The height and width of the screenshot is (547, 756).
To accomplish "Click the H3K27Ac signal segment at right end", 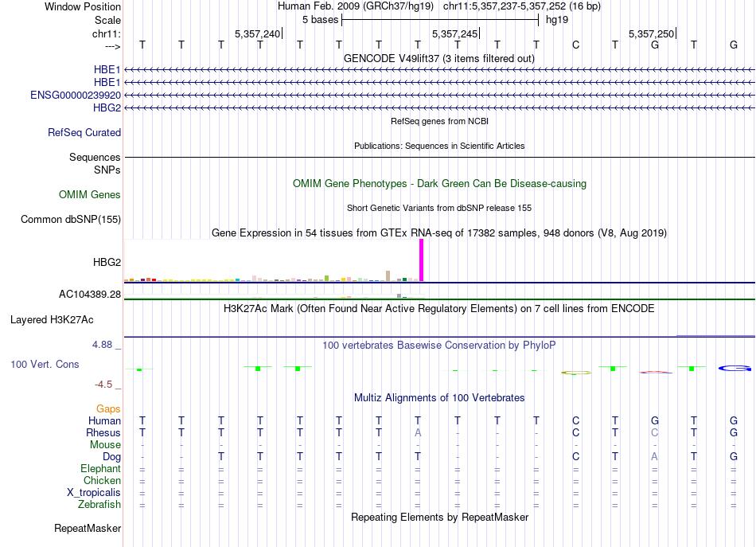I will point(715,336).
